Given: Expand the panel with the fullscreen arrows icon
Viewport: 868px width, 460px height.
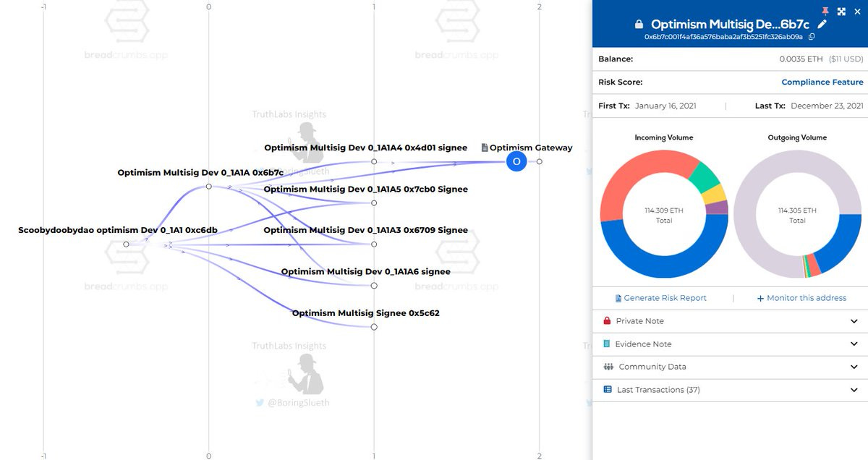Looking at the screenshot, I should coord(841,12).
